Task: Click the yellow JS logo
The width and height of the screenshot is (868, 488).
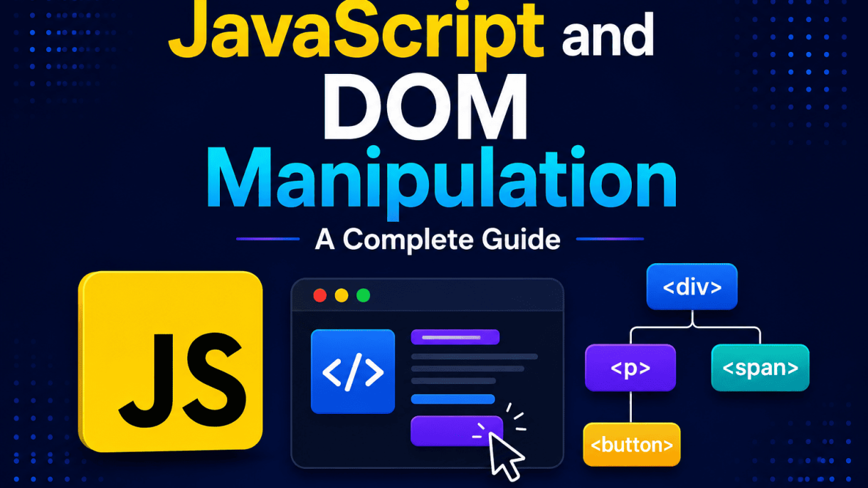Action: [x=171, y=361]
